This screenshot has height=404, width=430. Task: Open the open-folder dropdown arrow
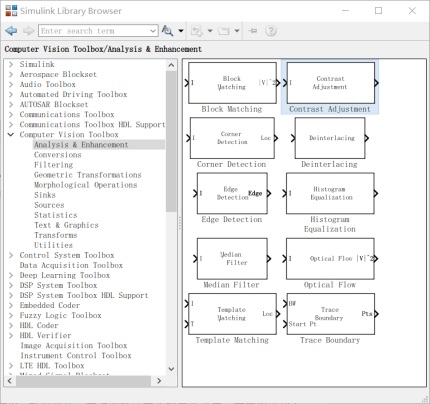click(x=237, y=31)
